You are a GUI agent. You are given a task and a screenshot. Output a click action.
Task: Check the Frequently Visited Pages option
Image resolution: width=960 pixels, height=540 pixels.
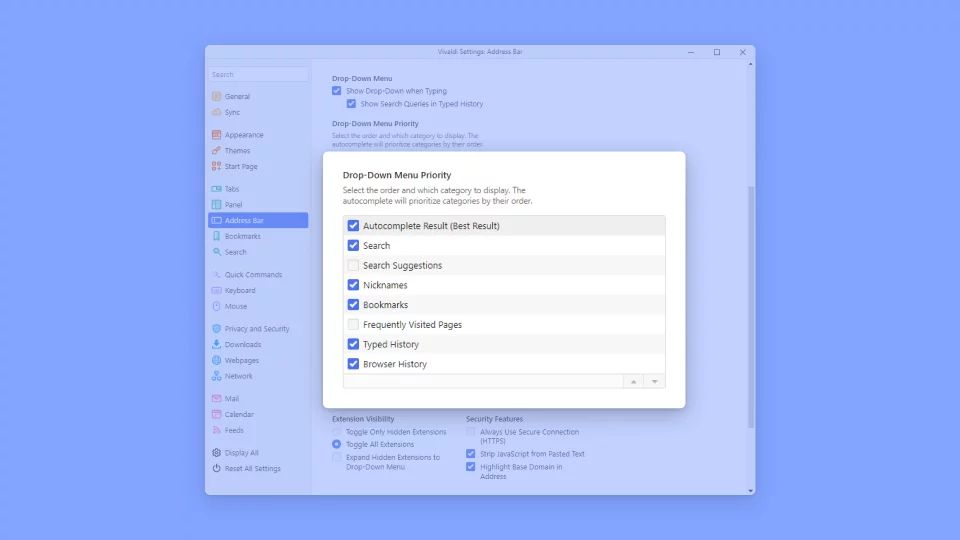[353, 325]
